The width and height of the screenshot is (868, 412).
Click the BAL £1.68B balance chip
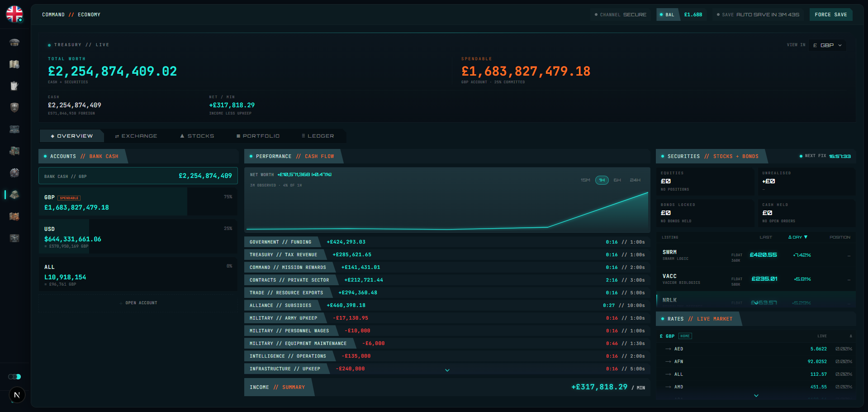tap(681, 14)
